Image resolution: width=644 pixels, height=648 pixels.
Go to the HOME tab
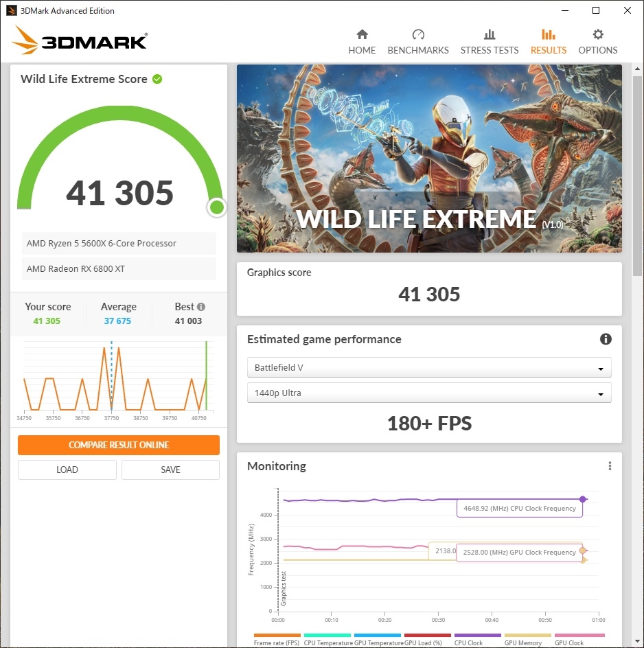[x=362, y=42]
